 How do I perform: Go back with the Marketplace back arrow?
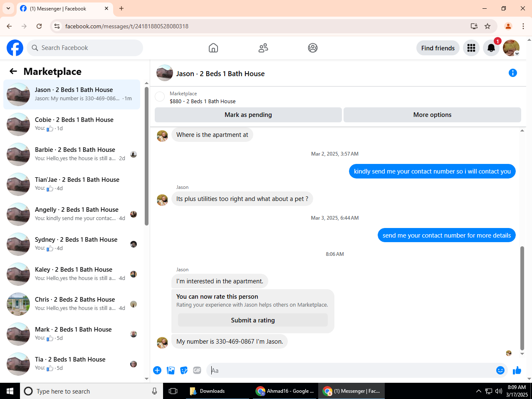coord(13,71)
